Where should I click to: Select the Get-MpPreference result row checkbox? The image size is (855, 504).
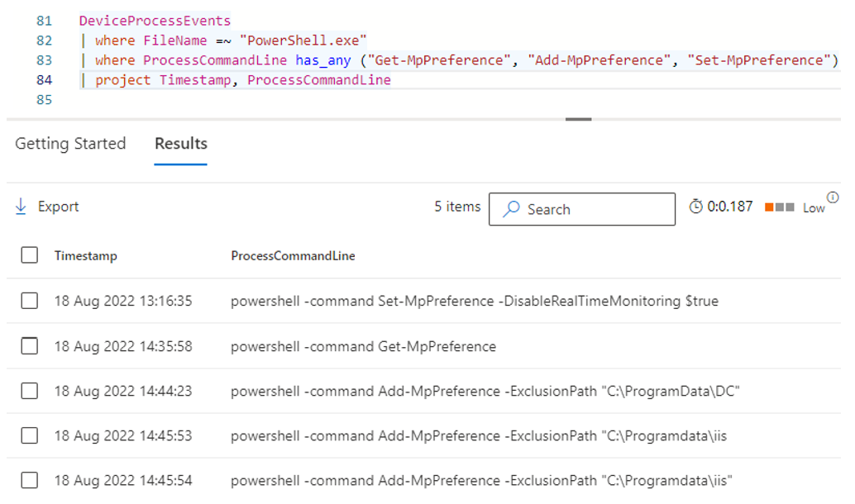pyautogui.click(x=29, y=346)
